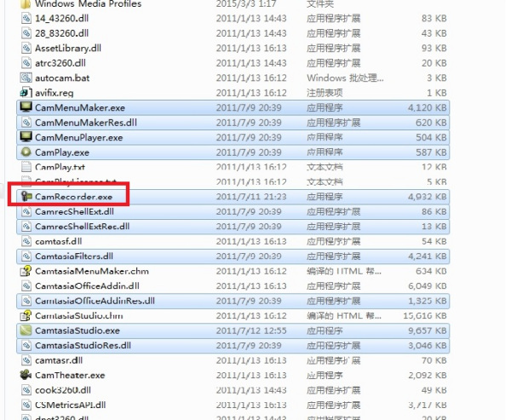Click the CamPlay.txt document icon
The height and width of the screenshot is (420, 511).
point(26,167)
